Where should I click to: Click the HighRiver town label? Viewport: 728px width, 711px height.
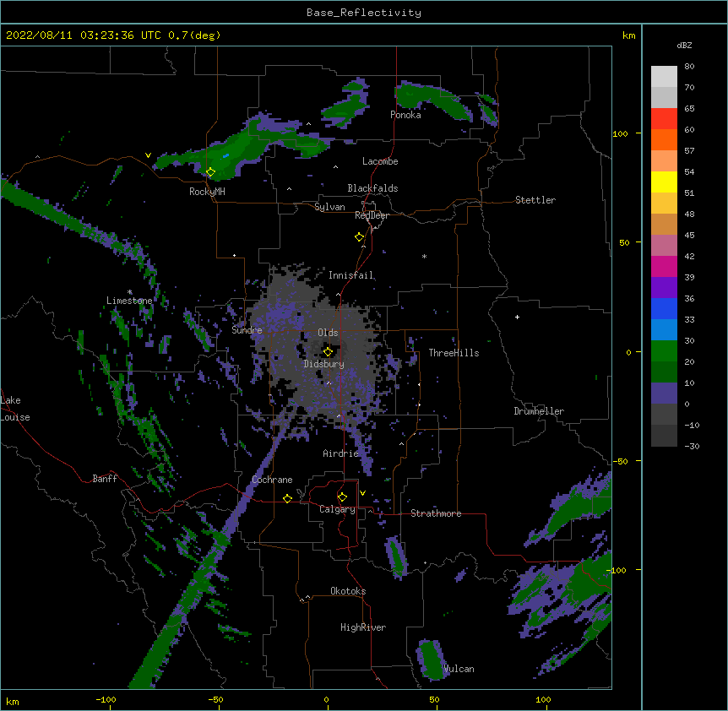point(363,627)
